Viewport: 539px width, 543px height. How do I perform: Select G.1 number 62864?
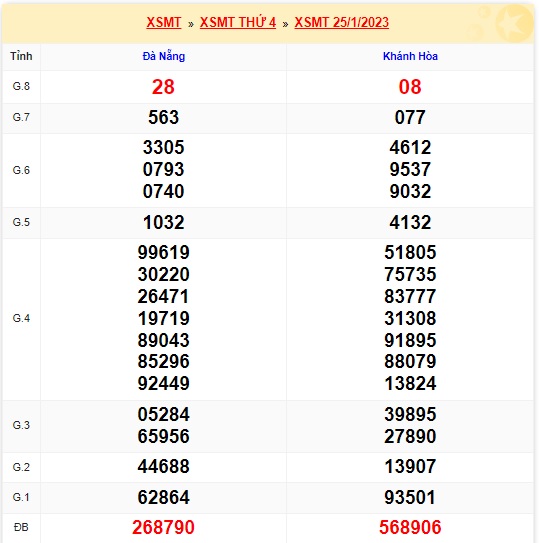pyautogui.click(x=164, y=497)
